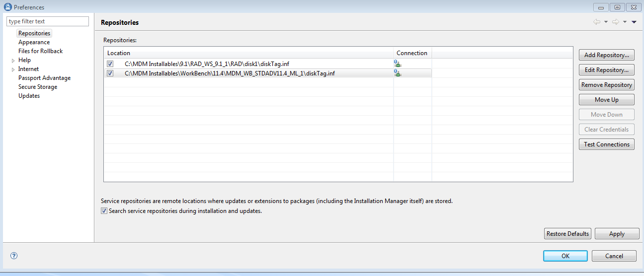Viewport: 644px width, 276px height.
Task: Open Updates preference page
Action: [x=29, y=96]
